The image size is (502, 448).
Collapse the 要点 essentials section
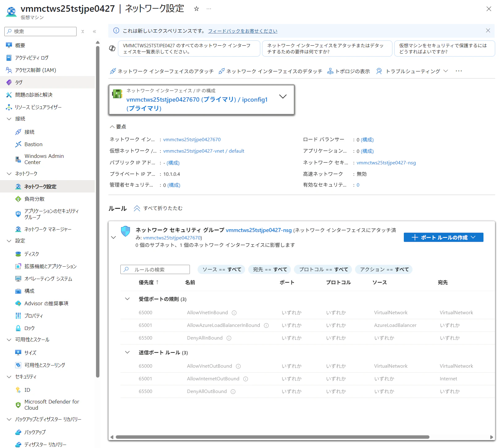coord(112,127)
